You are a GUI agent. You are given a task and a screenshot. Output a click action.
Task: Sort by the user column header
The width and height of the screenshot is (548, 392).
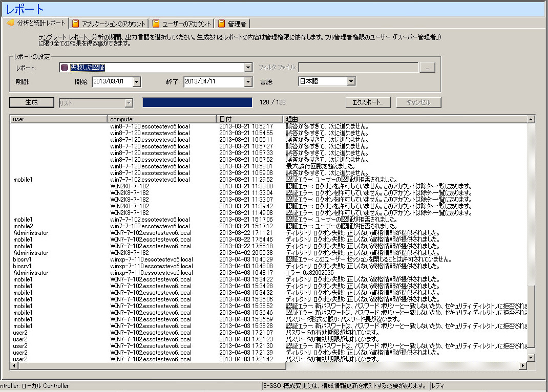58,119
